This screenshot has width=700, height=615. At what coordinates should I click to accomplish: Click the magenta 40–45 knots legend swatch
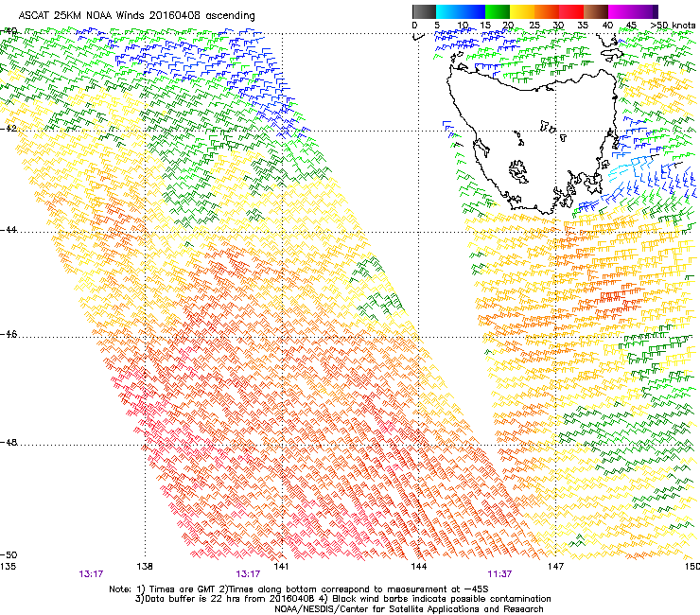click(x=621, y=11)
